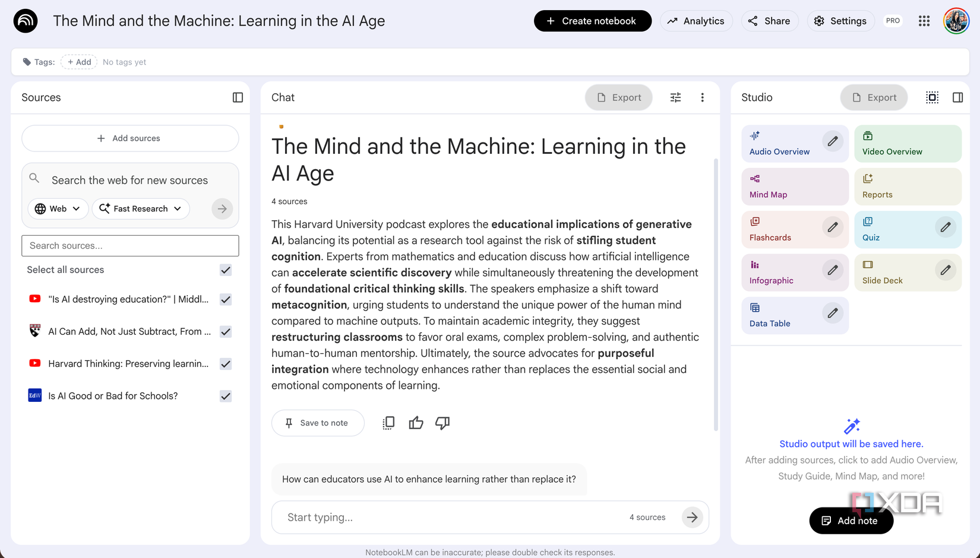Viewport: 980px width, 558px height.
Task: Click Add sources button
Action: click(130, 138)
